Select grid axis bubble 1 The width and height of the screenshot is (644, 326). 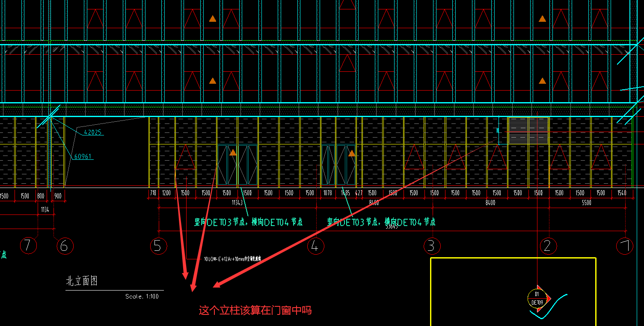(x=624, y=246)
